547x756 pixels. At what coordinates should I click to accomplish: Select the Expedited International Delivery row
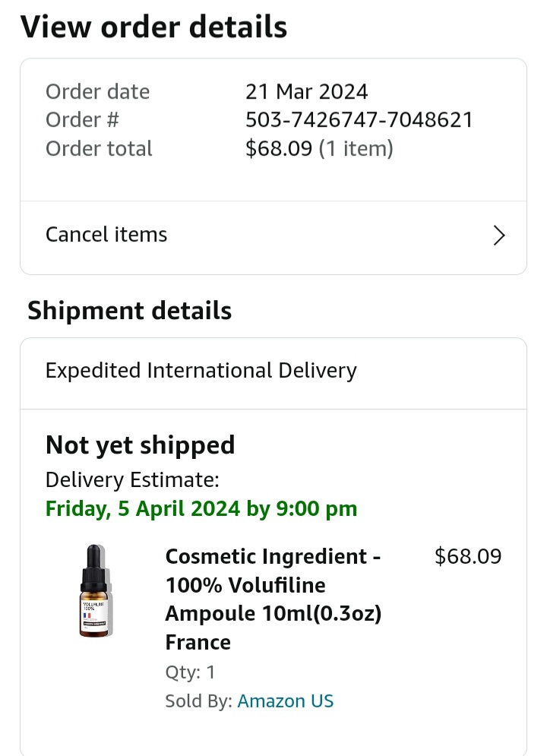tap(201, 371)
